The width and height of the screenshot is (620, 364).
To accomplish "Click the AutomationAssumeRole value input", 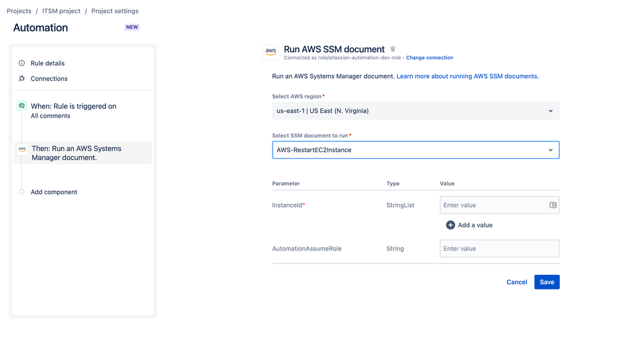I will click(x=499, y=248).
